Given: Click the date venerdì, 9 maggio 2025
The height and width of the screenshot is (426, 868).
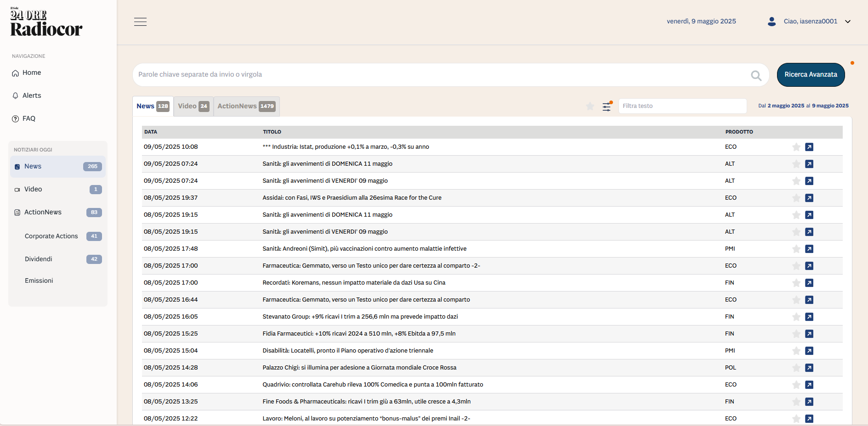Looking at the screenshot, I should 701,21.
